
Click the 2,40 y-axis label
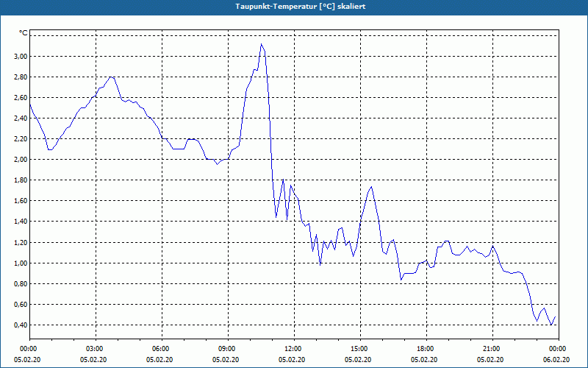click(21, 118)
